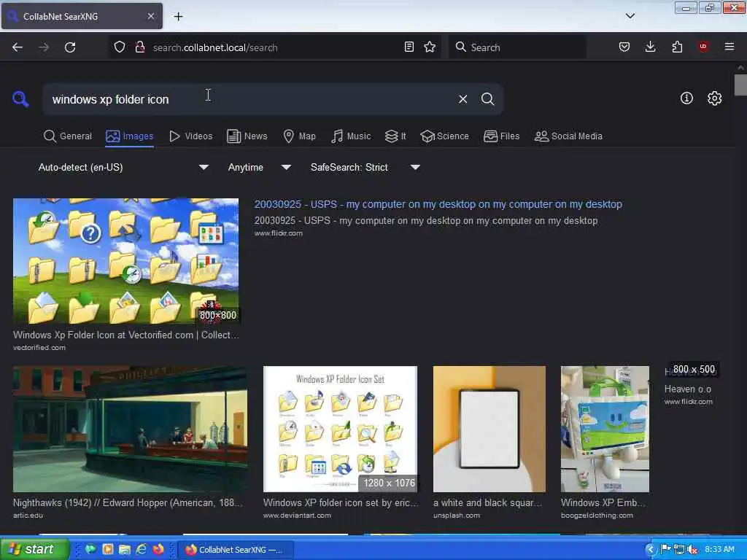Screen dimensions: 747x560
Task: Switch to the Files category tab
Action: pos(502,136)
